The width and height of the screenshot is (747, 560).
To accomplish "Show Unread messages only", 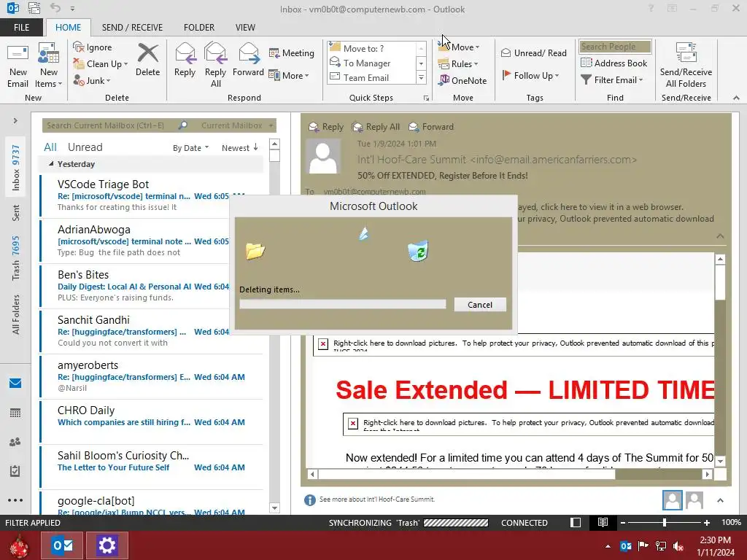I will [x=85, y=147].
